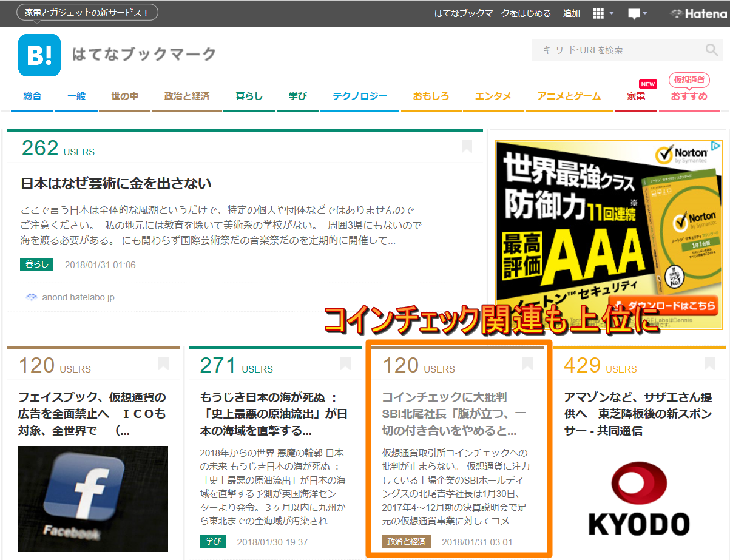Image resolution: width=730 pixels, height=560 pixels.
Task: Click the はてなブックマーク site title
Action: pyautogui.click(x=144, y=55)
